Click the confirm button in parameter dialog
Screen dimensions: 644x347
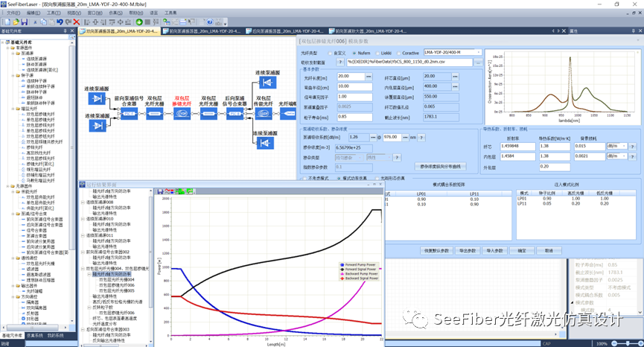[x=522, y=250]
